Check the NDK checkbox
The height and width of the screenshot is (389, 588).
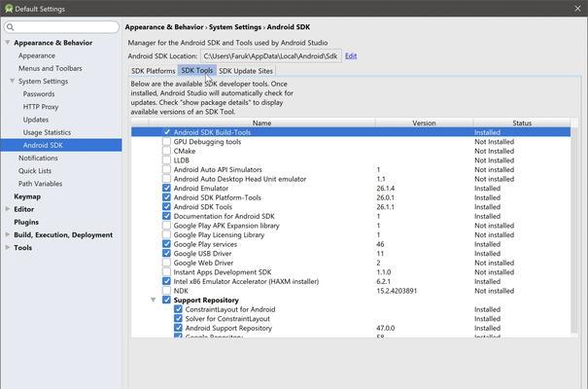point(166,291)
